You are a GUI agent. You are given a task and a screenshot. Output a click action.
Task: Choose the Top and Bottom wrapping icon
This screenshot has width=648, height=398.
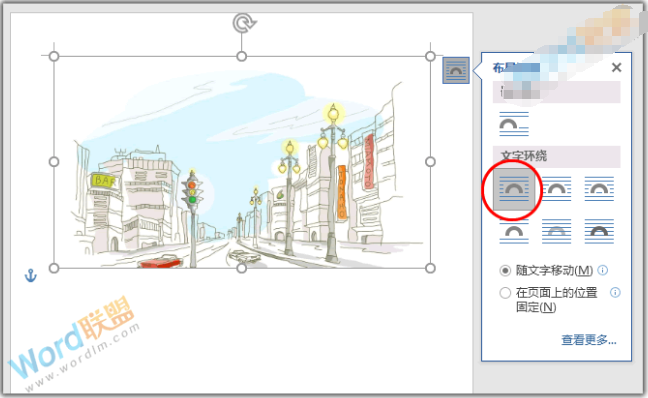514,231
